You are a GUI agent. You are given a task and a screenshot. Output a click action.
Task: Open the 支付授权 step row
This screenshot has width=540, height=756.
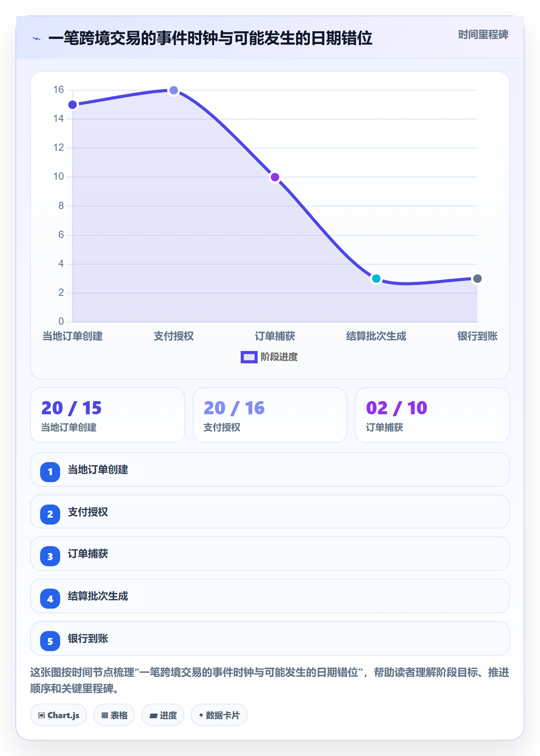(x=270, y=512)
